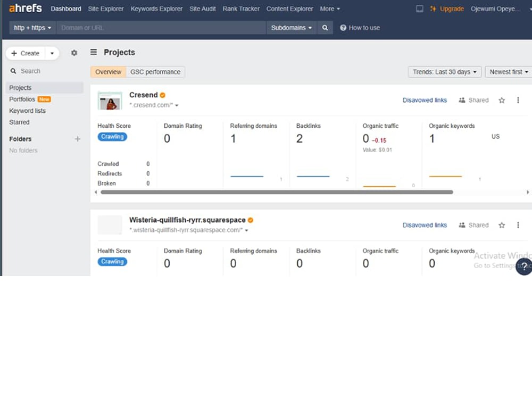Click scrollbar right arrow in Cresend card
The width and height of the screenshot is (532, 399).
[x=528, y=192]
